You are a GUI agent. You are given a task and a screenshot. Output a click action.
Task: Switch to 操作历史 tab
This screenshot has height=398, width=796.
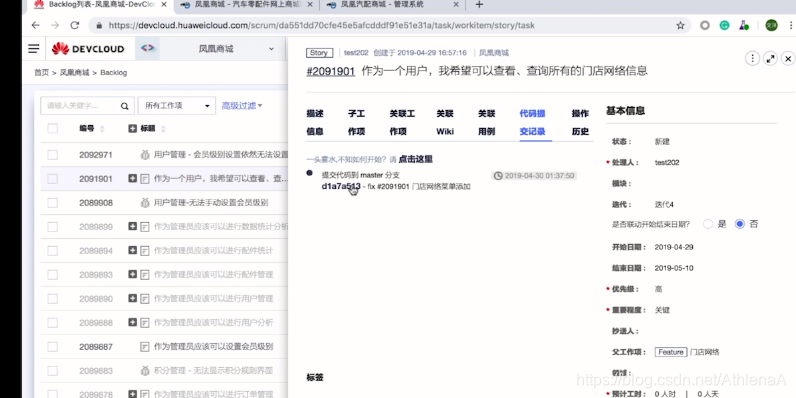(580, 122)
